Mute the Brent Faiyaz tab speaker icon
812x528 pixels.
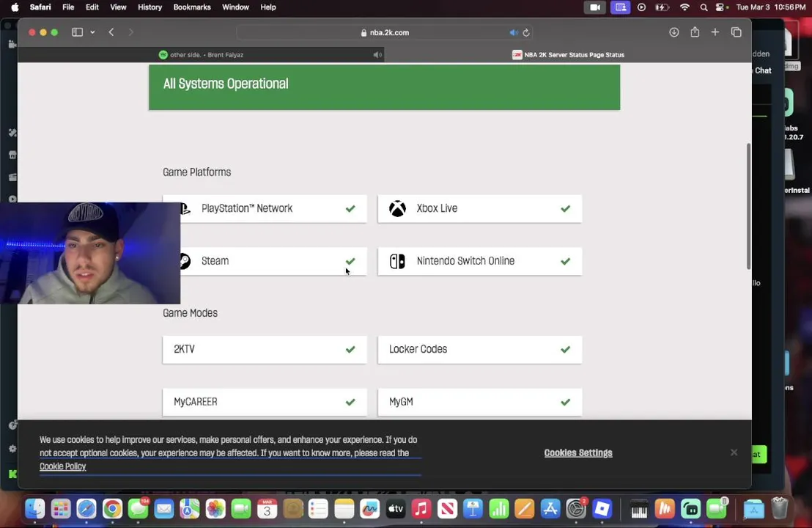[x=377, y=54]
